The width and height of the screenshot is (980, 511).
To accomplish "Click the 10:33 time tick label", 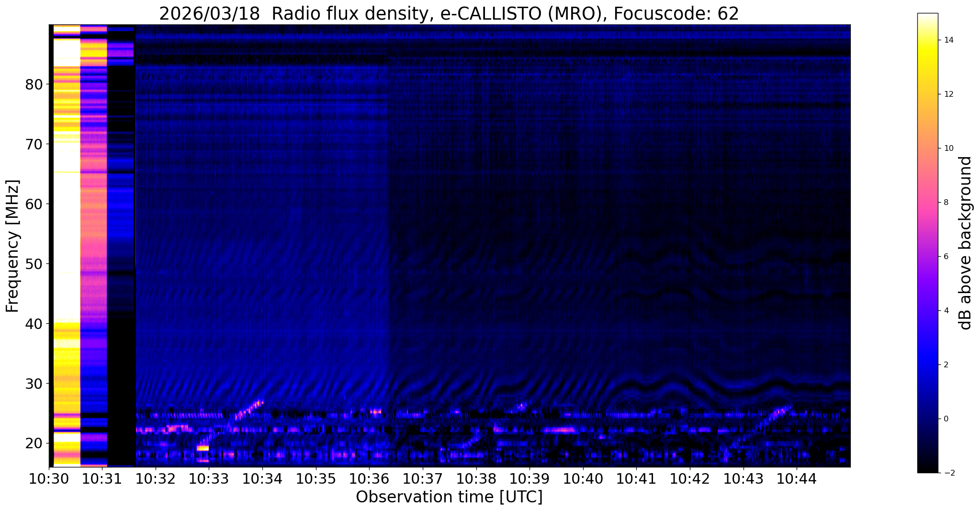I will (209, 479).
